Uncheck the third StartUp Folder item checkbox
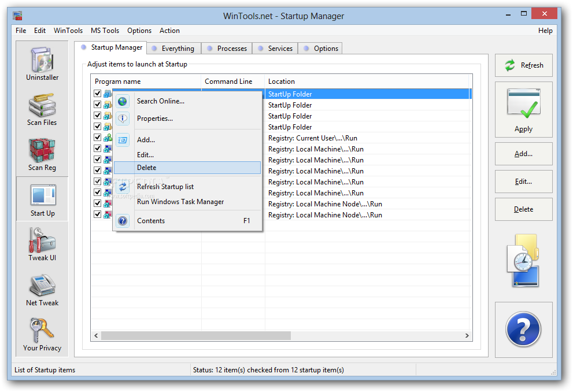 97,116
